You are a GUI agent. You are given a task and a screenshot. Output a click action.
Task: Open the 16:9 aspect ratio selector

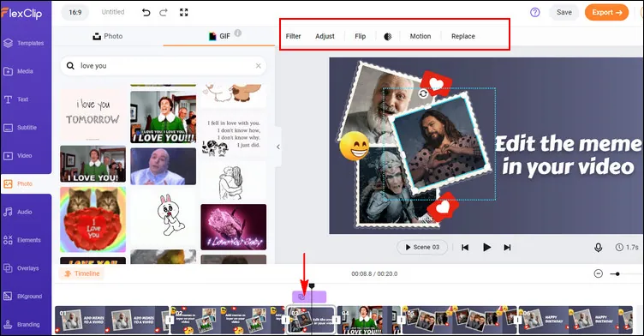pyautogui.click(x=75, y=12)
